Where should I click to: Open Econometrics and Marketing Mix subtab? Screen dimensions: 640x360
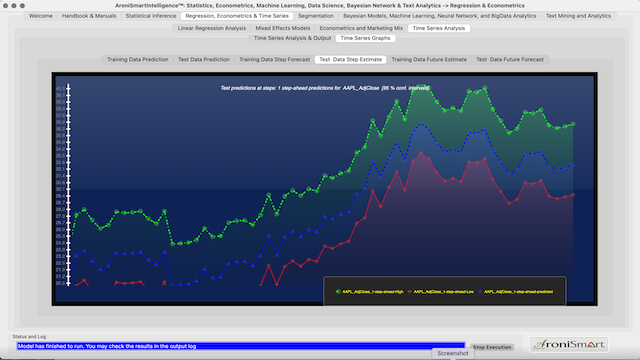pos(361,28)
